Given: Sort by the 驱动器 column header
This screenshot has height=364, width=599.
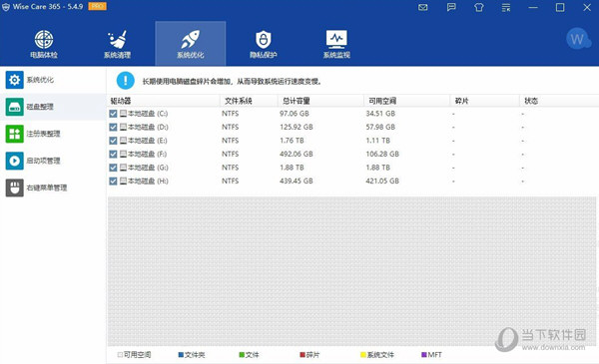Looking at the screenshot, I should [163, 101].
